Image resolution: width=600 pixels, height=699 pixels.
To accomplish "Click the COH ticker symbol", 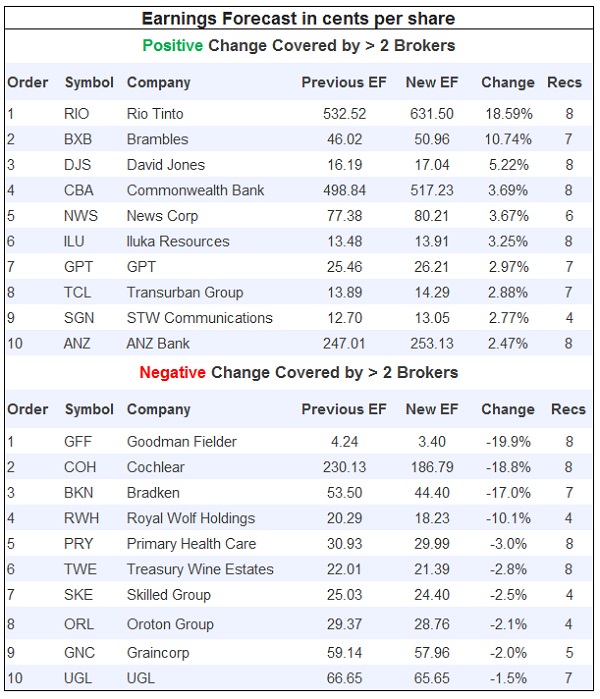I will tap(80, 467).
